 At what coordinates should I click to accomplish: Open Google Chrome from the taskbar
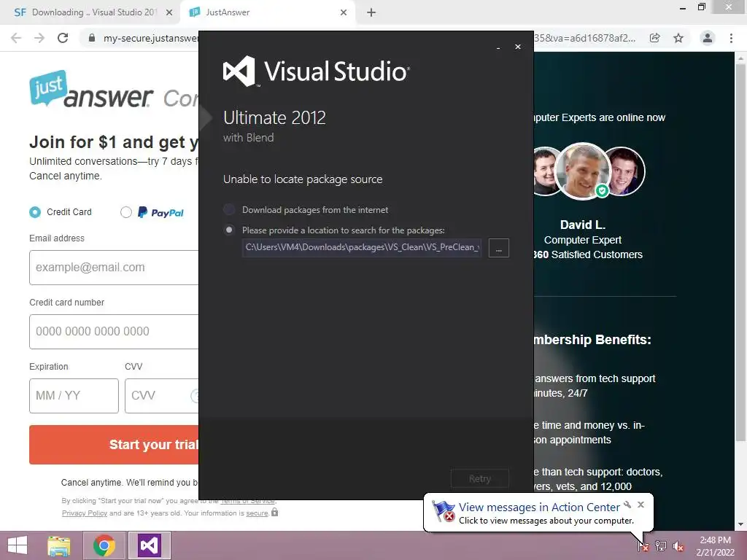(x=104, y=545)
